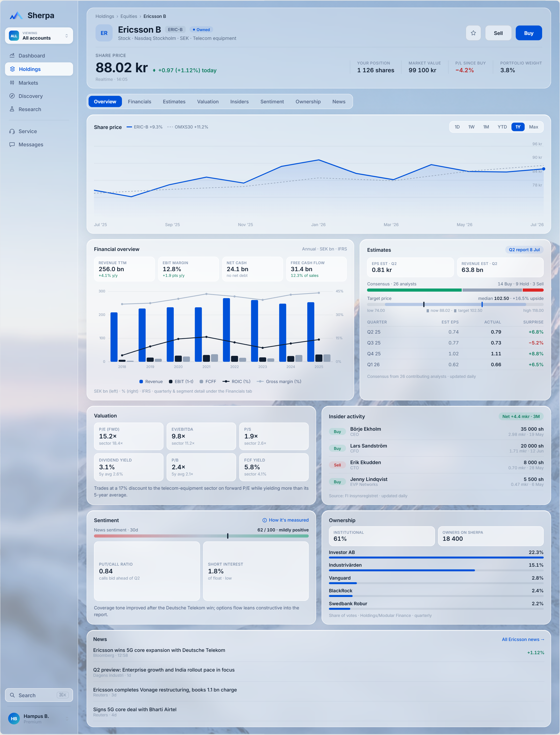
Task: Click the HB user avatar
Action: (x=14, y=719)
